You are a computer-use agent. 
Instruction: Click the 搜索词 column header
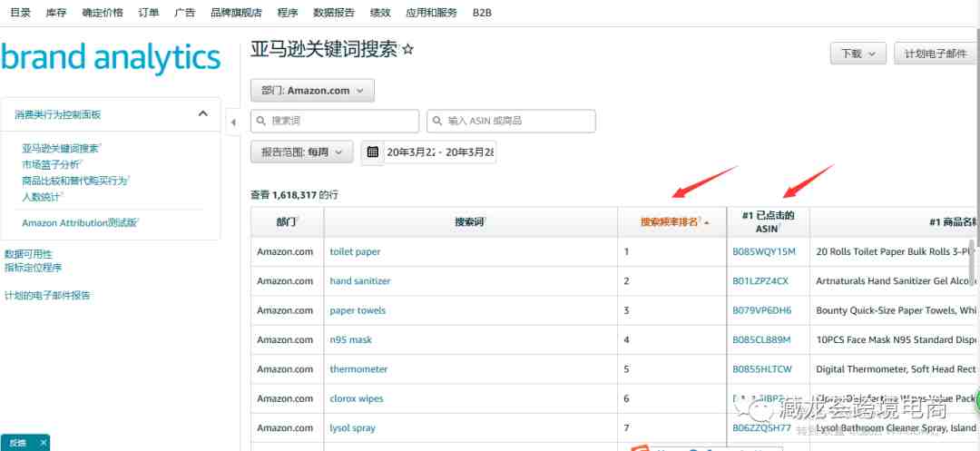(471, 221)
